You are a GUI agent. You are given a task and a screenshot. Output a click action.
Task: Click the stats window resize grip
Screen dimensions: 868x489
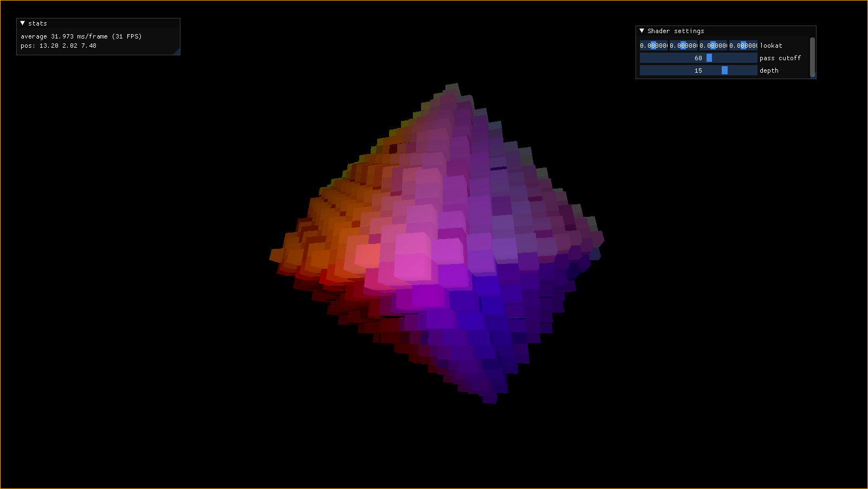[x=177, y=52]
